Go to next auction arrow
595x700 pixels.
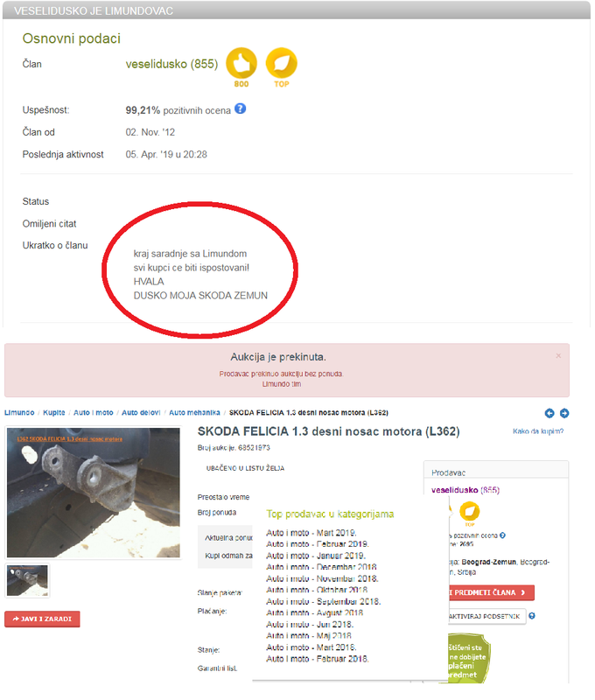(x=564, y=413)
